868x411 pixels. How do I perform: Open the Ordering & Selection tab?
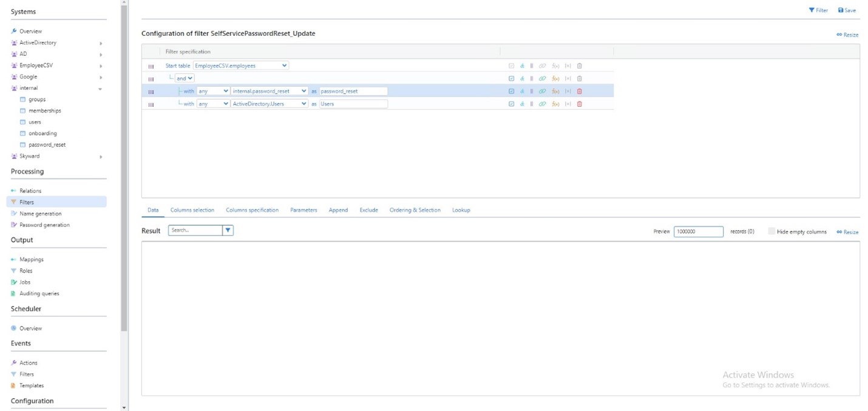[x=415, y=210]
